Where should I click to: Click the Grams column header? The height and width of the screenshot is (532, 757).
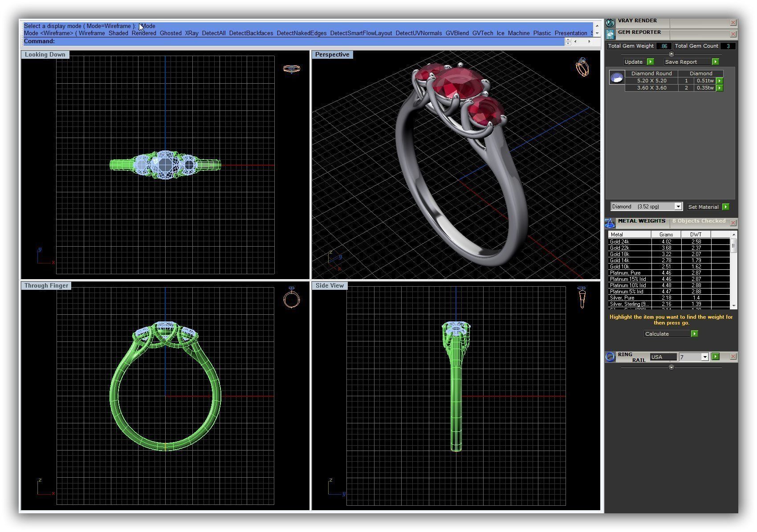pos(666,234)
